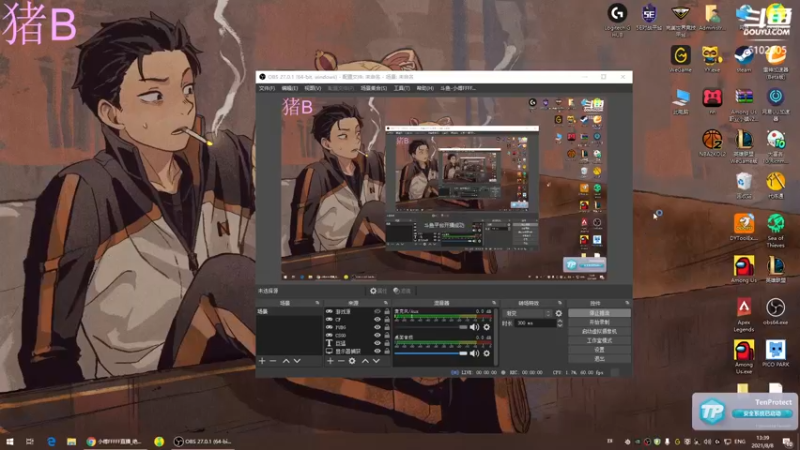Toggle lock for 显示器捕获 source
Viewport: 800px width, 450px height.
pos(387,351)
